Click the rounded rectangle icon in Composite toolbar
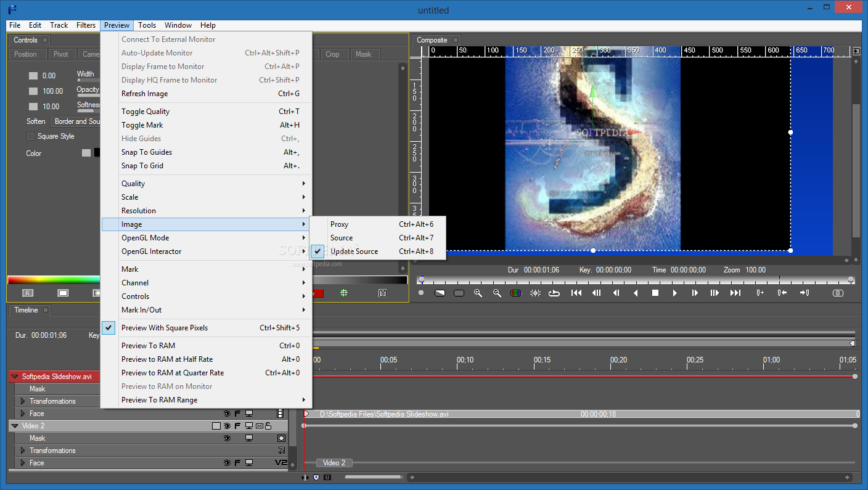Image resolution: width=868 pixels, height=490 pixels. click(x=459, y=293)
